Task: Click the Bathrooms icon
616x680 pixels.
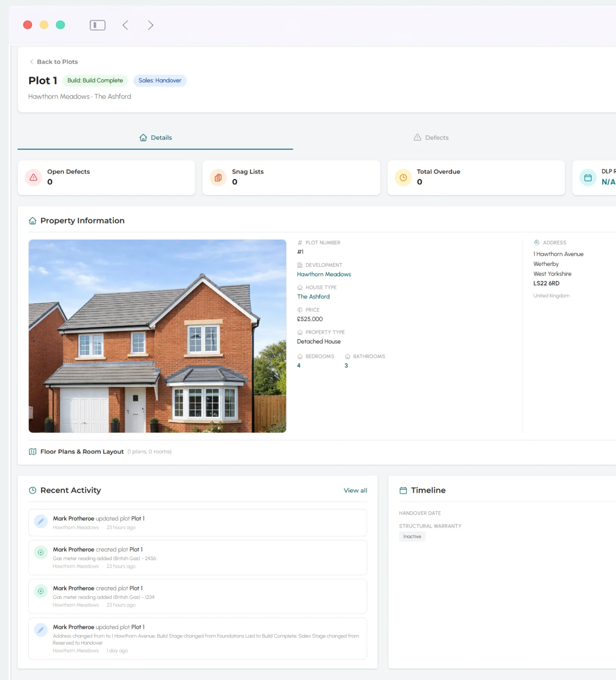Action: tap(348, 357)
